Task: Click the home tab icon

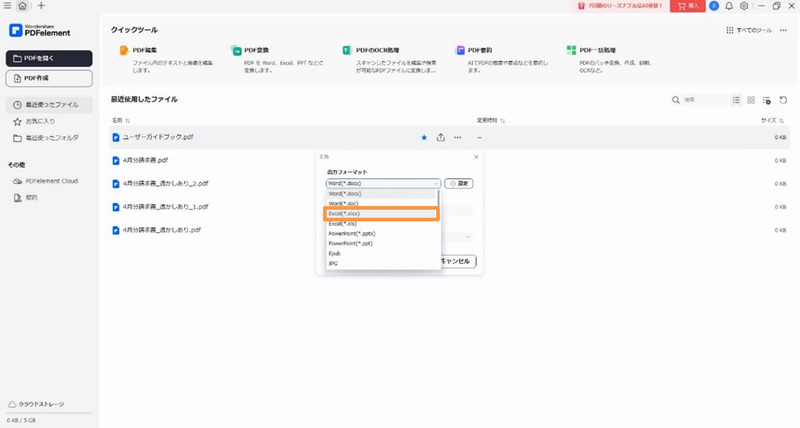Action: 22,6
